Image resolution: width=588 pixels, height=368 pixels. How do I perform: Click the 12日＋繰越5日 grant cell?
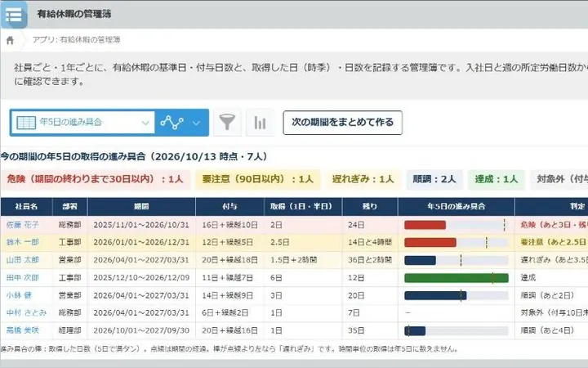coord(229,242)
